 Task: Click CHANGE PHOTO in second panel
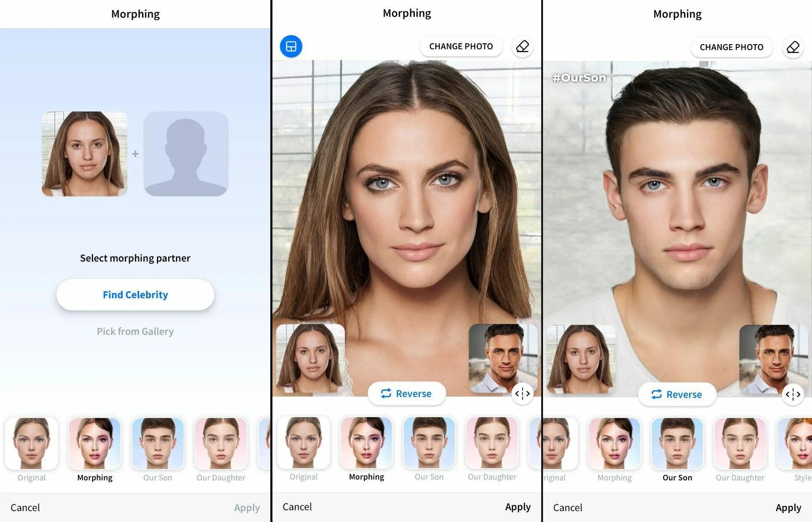tap(461, 46)
